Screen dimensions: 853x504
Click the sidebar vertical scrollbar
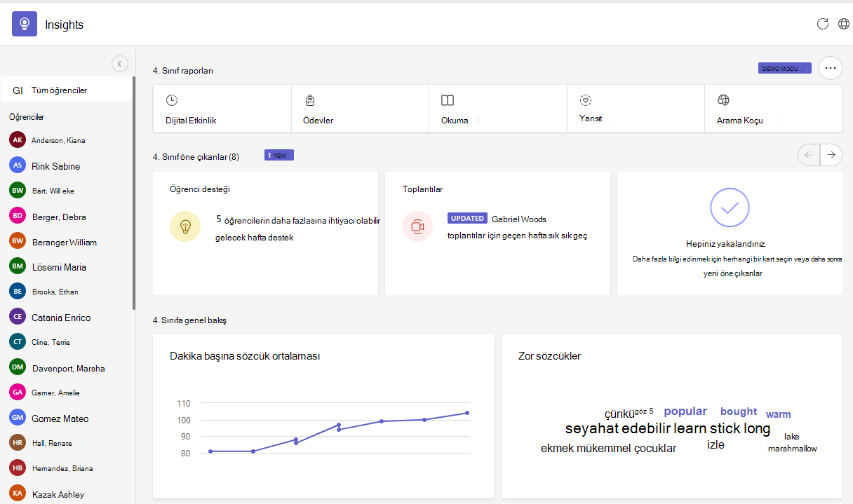click(134, 193)
